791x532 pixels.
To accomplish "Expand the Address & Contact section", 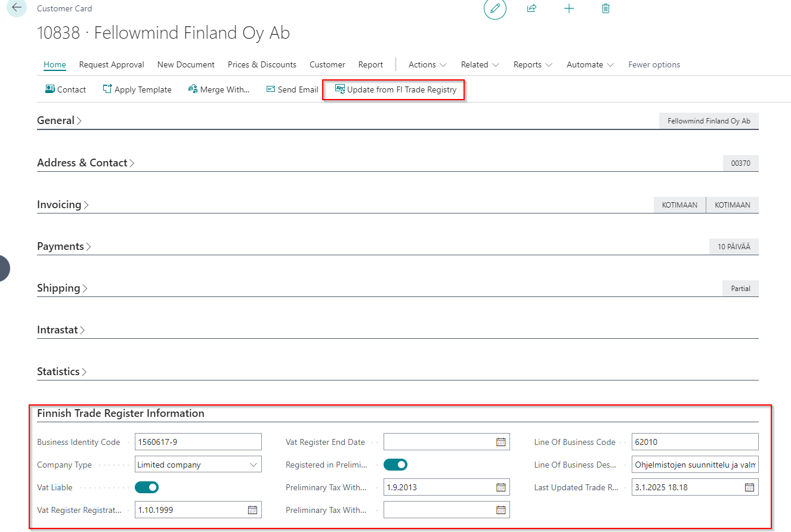I will (85, 163).
